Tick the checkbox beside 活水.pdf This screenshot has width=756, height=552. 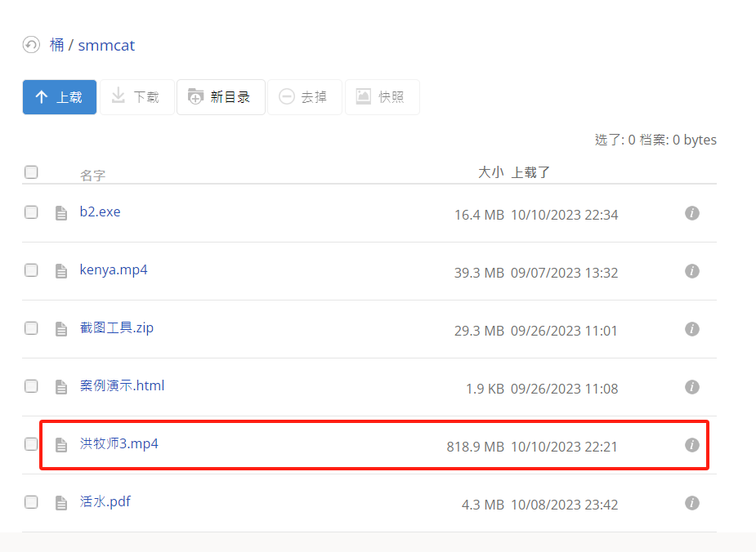click(x=31, y=502)
